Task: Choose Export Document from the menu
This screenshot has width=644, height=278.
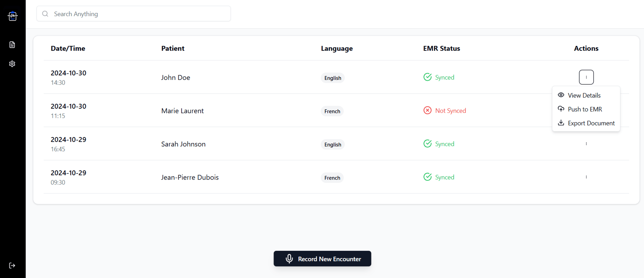Action: coord(591,123)
